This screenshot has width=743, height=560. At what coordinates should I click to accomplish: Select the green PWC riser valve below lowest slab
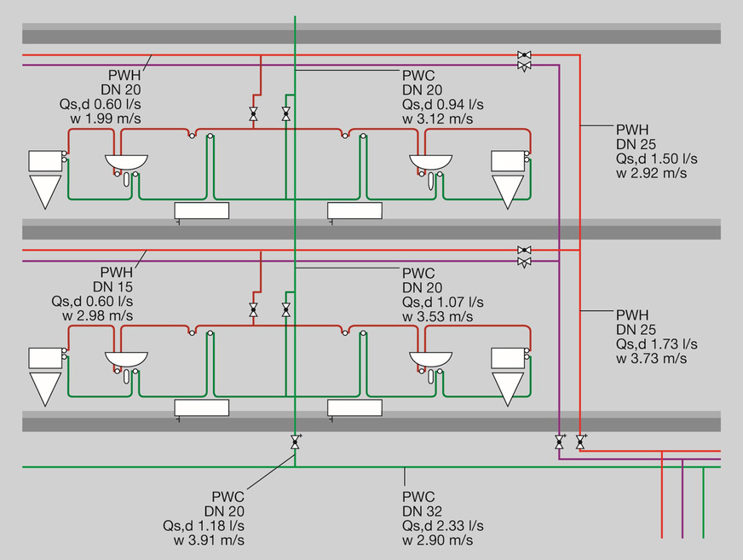(295, 442)
